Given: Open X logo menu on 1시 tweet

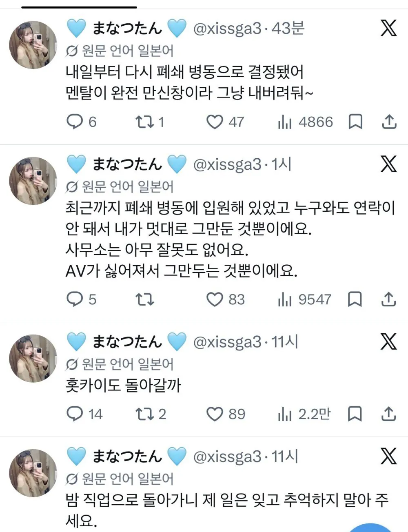Looking at the screenshot, I should click(388, 164).
